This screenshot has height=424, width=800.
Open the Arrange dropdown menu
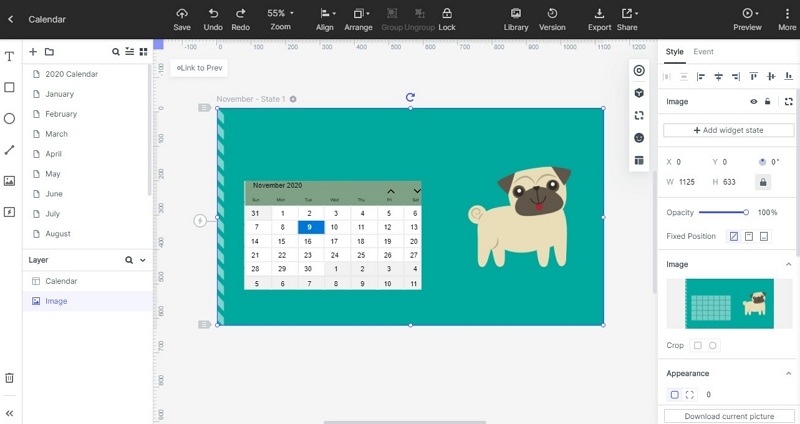click(x=358, y=20)
